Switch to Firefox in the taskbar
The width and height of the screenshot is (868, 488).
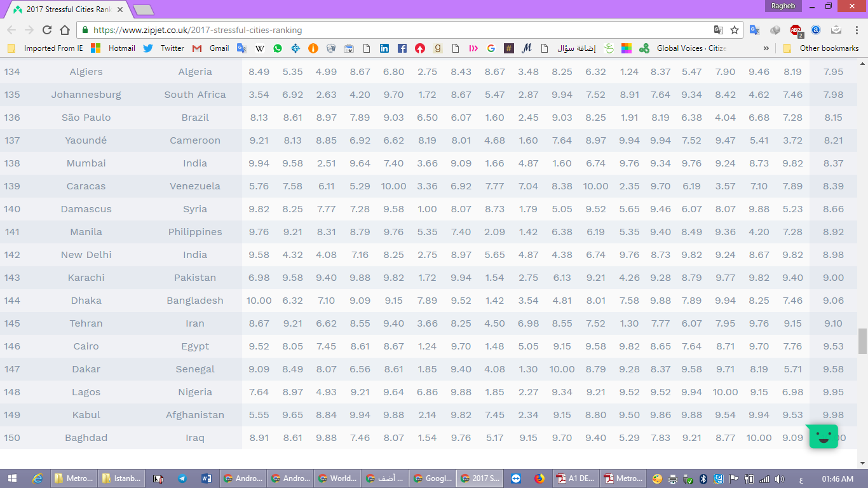point(539,478)
